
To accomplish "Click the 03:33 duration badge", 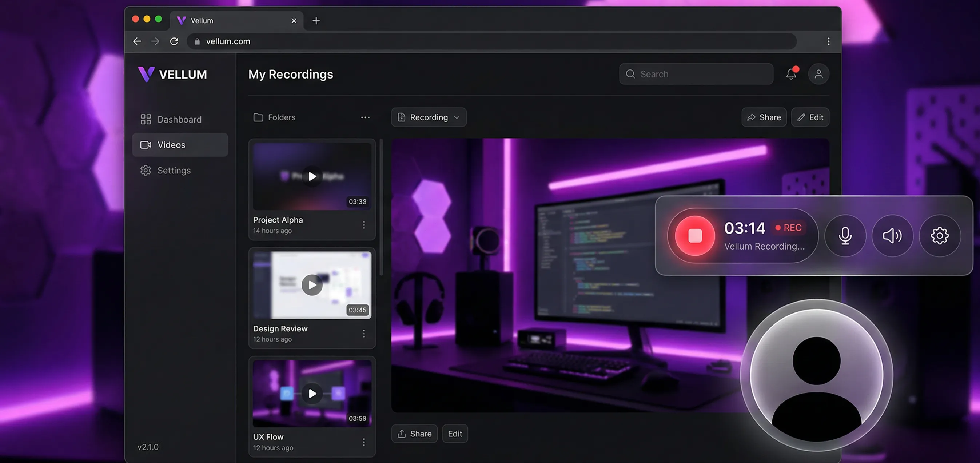I will click(x=358, y=201).
